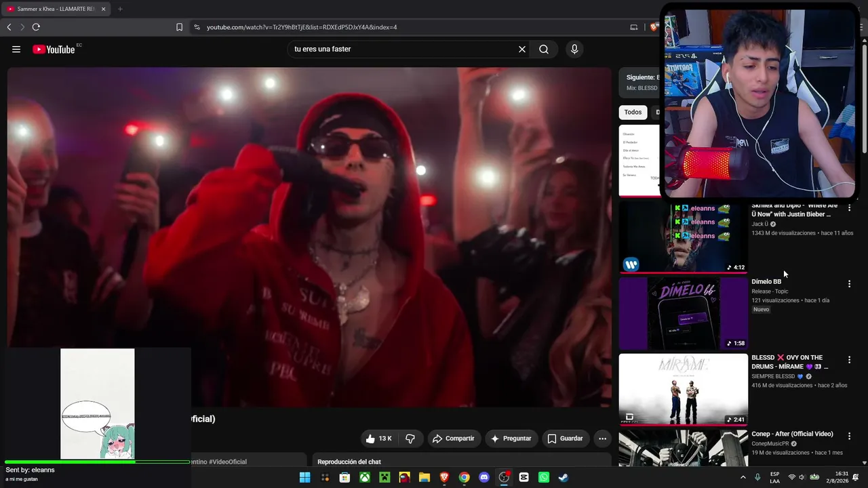The height and width of the screenshot is (488, 868).
Task: Show hidden system tray icons
Action: (743, 477)
